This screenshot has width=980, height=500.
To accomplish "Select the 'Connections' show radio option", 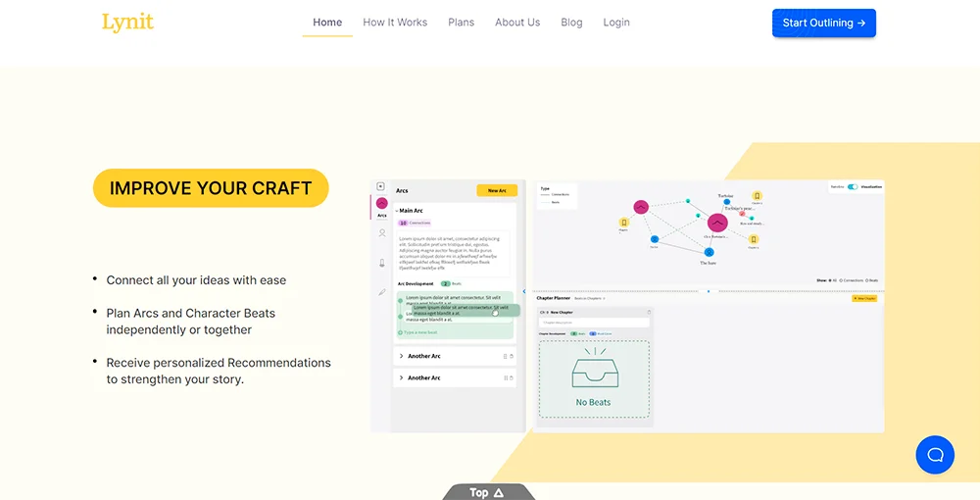I will 841,280.
